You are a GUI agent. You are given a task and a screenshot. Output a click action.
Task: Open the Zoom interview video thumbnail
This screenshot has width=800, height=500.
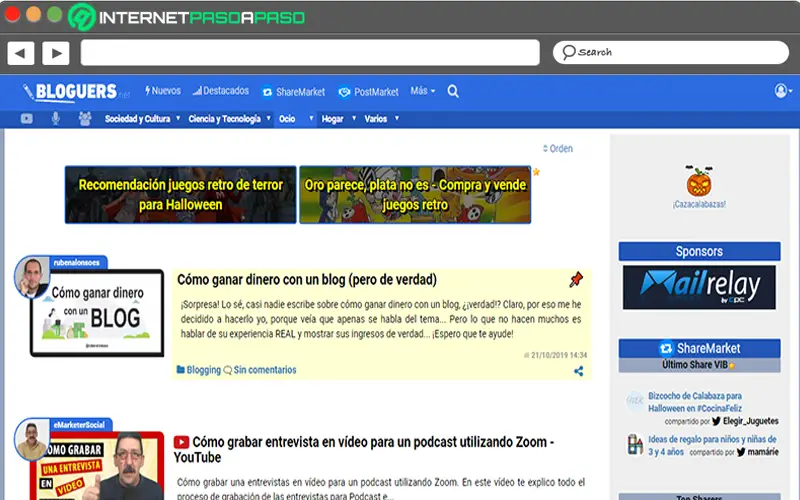[97, 466]
